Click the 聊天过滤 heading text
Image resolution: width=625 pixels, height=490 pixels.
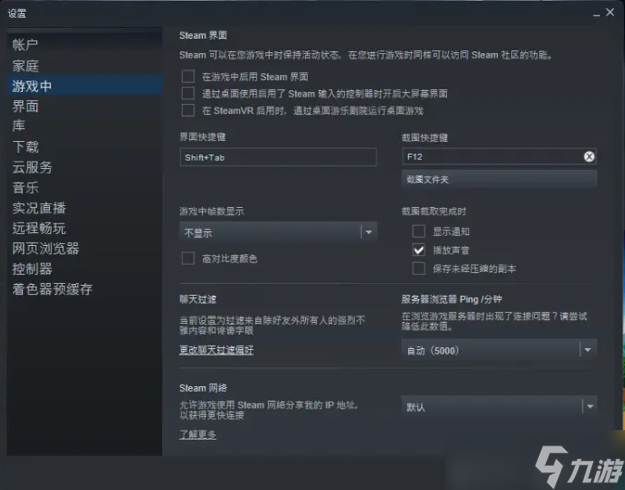click(x=198, y=299)
